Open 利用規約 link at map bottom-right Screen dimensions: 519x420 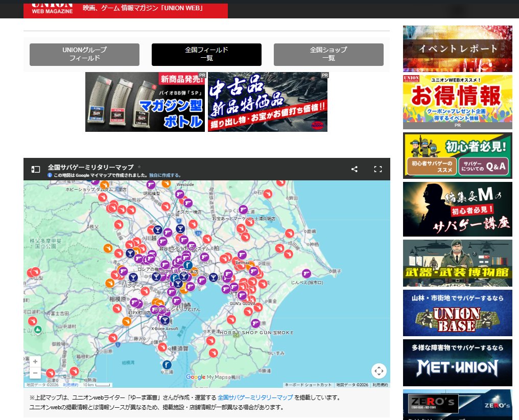(x=380, y=385)
